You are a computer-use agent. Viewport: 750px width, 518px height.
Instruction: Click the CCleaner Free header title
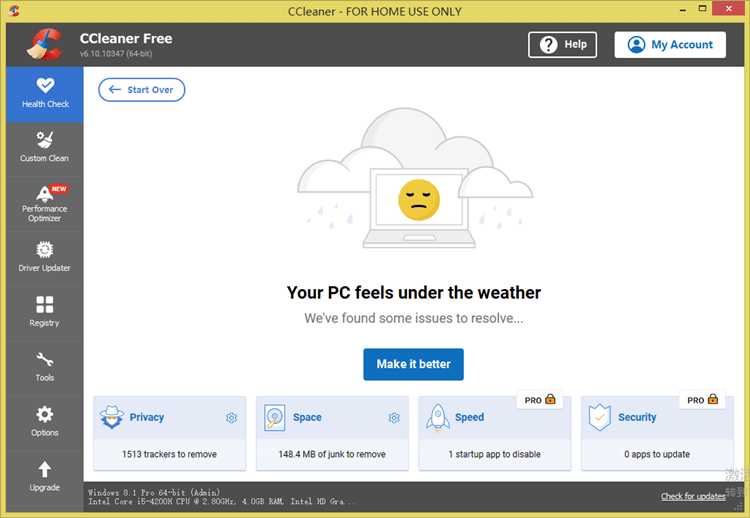[x=126, y=38]
